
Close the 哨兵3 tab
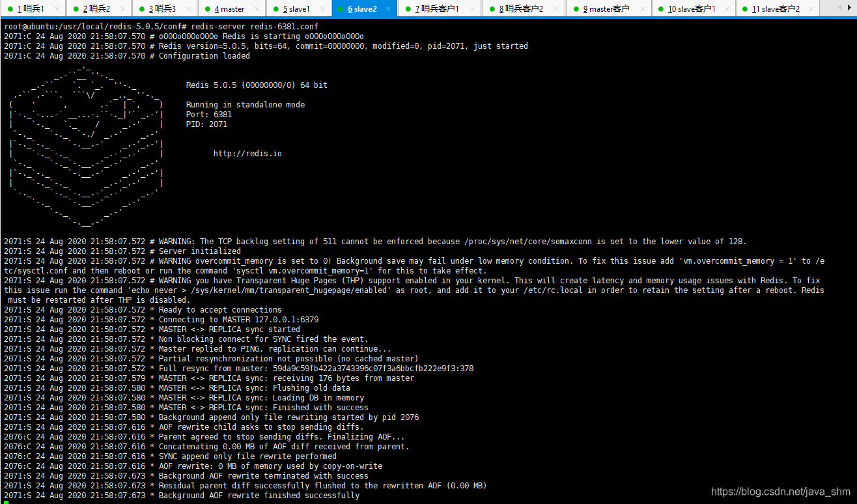[x=189, y=9]
